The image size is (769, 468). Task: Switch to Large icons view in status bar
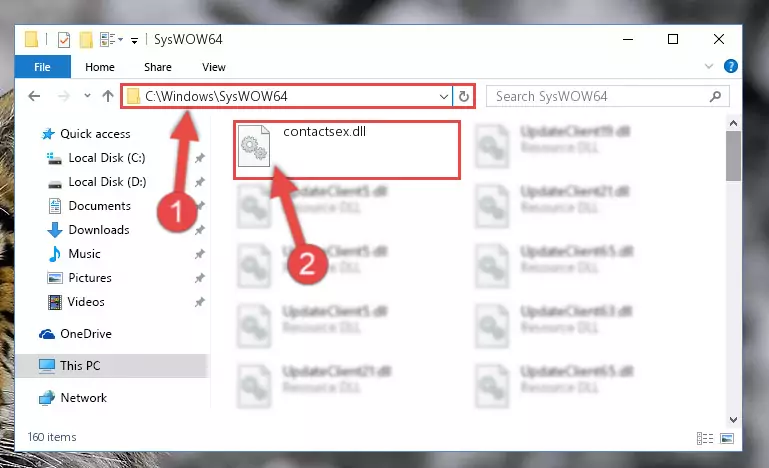pos(727,438)
